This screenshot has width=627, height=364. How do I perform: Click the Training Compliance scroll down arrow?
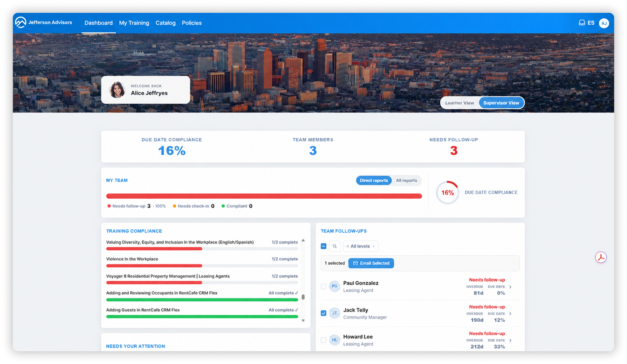click(x=303, y=320)
